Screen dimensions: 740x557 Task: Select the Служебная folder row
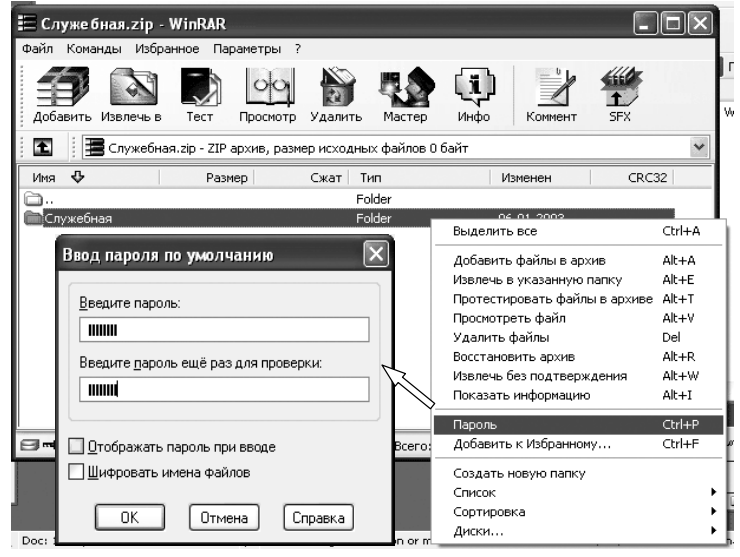pyautogui.click(x=349, y=218)
